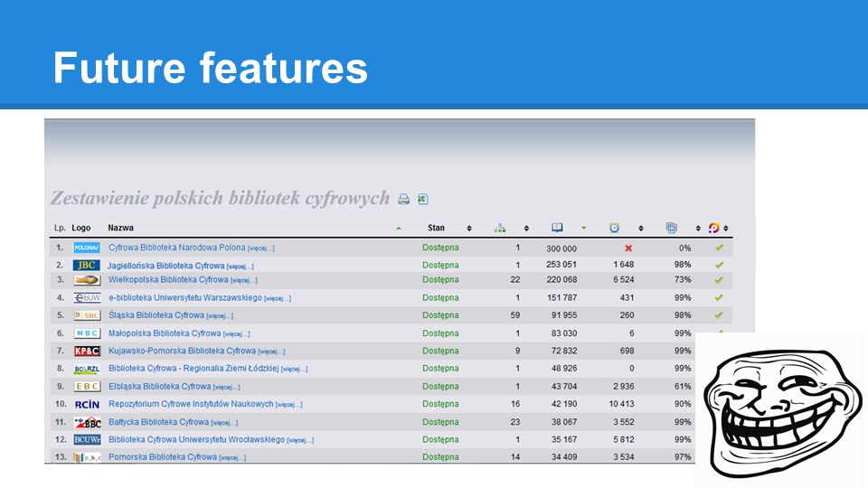Viewport: 868px width, 488px height.
Task: Click the 300 000 count cell
Action: [x=561, y=249]
